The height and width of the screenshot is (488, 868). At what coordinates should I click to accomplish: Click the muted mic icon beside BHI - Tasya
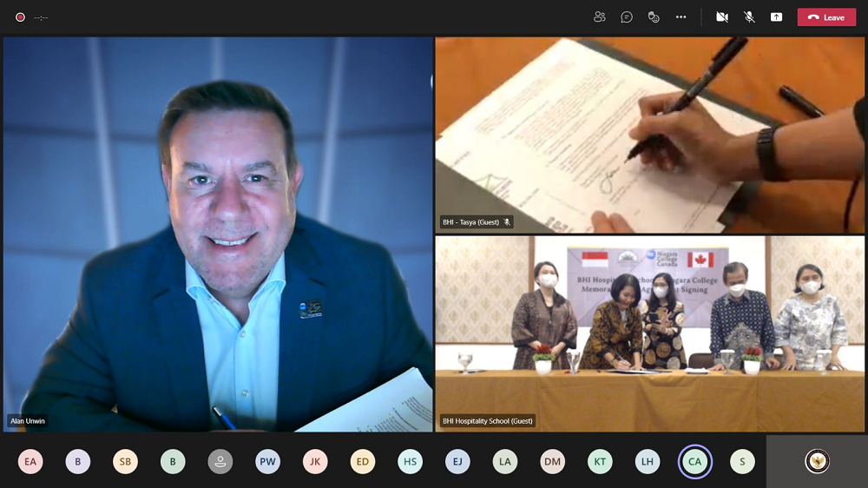507,222
